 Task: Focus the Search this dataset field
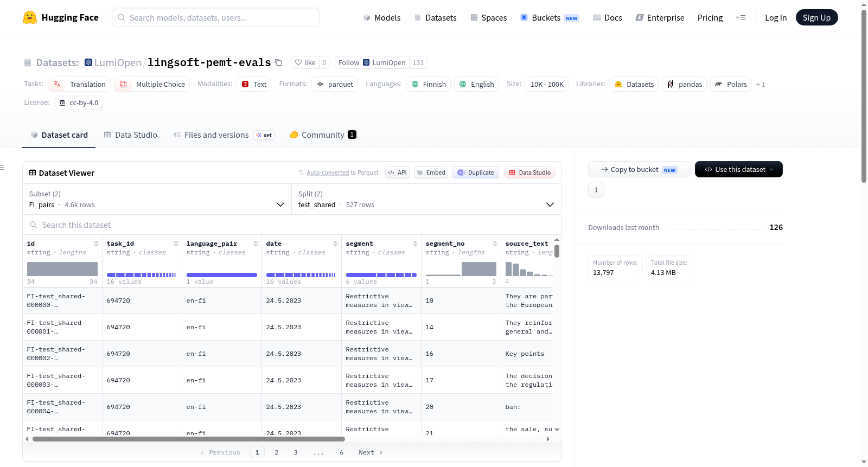click(292, 225)
